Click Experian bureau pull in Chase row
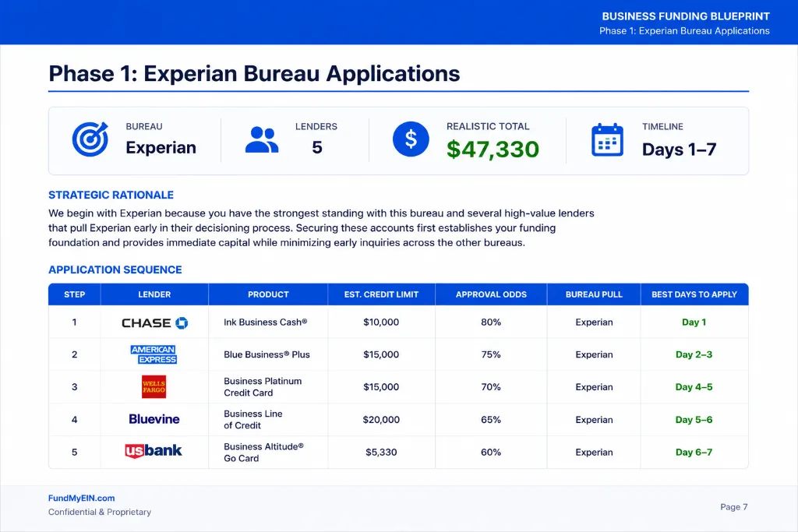Viewport: 798px width, 532px height. pyautogui.click(x=594, y=322)
